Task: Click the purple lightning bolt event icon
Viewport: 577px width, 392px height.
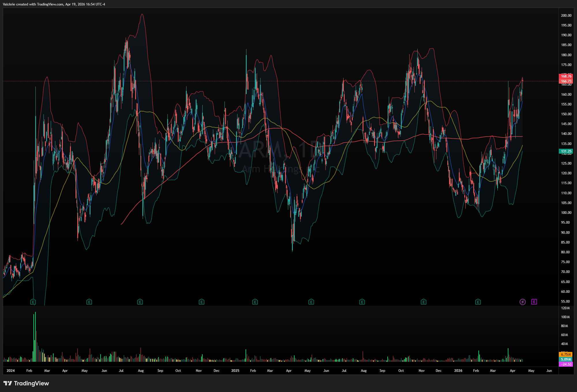Action: click(523, 302)
